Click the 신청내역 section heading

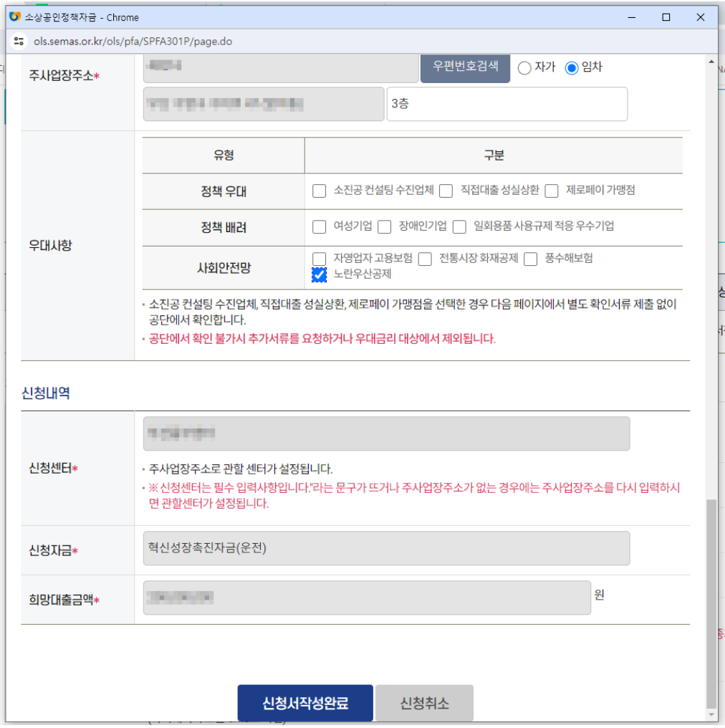[x=45, y=393]
